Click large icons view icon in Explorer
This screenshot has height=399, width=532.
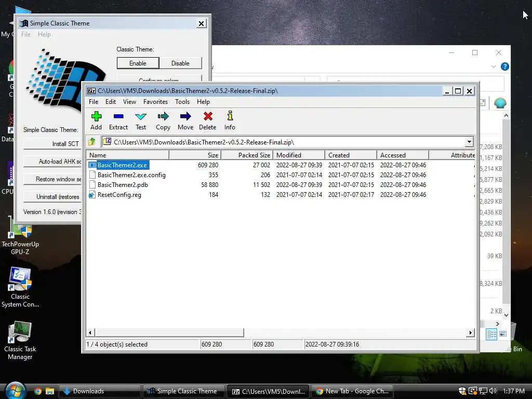click(503, 334)
